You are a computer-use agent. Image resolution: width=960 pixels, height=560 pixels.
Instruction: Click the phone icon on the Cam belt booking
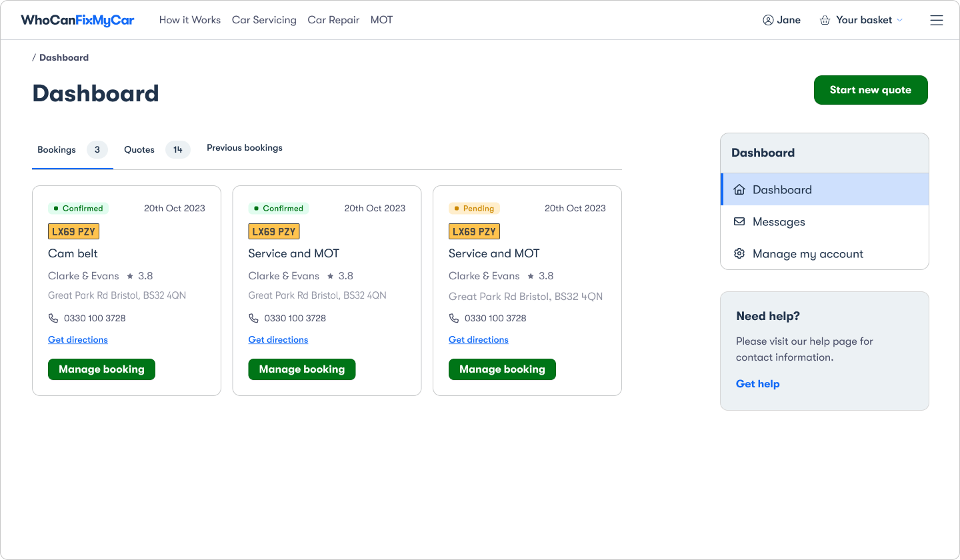coord(54,318)
